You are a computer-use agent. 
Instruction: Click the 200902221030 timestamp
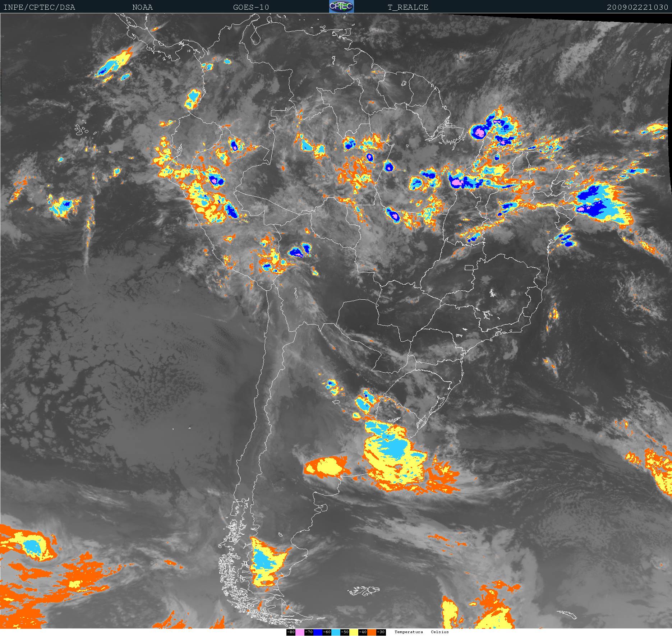[637, 7]
